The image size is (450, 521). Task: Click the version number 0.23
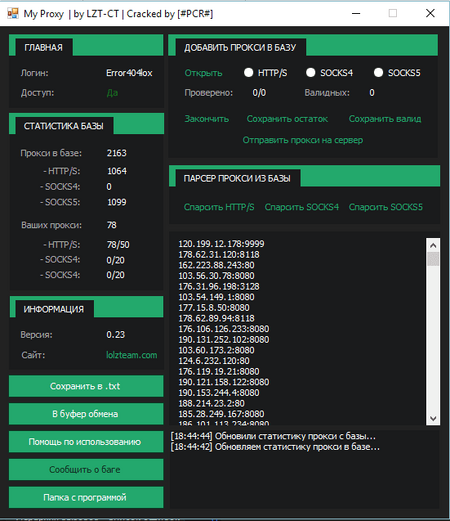tap(116, 334)
